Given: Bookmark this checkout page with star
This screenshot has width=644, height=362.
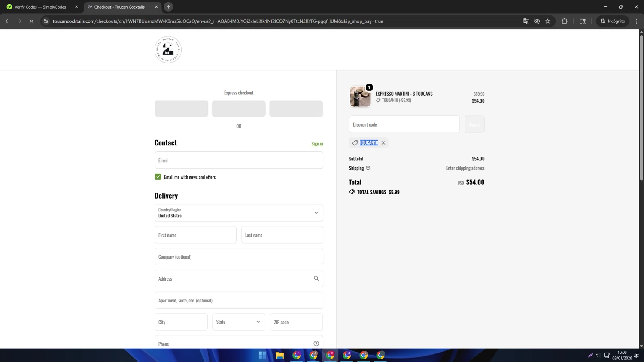Looking at the screenshot, I should point(548,21).
